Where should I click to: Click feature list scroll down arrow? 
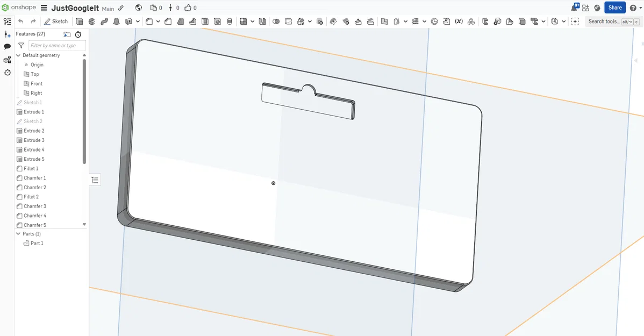click(84, 225)
